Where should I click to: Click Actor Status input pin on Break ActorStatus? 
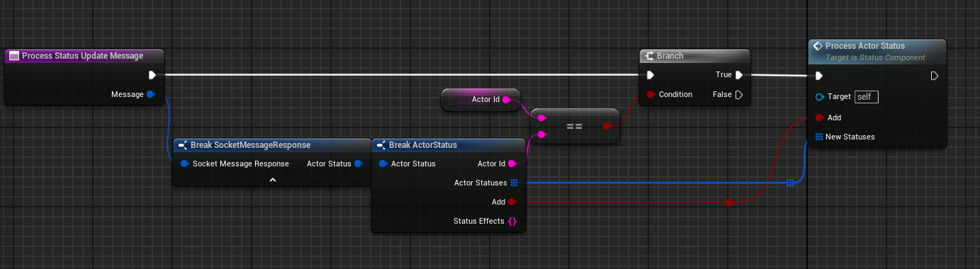coord(383,164)
